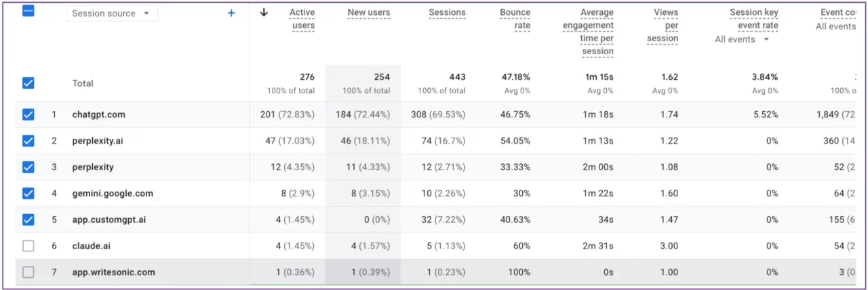Open the Session source dimension dropdown
Screen dimensions: 868x290
point(111,14)
